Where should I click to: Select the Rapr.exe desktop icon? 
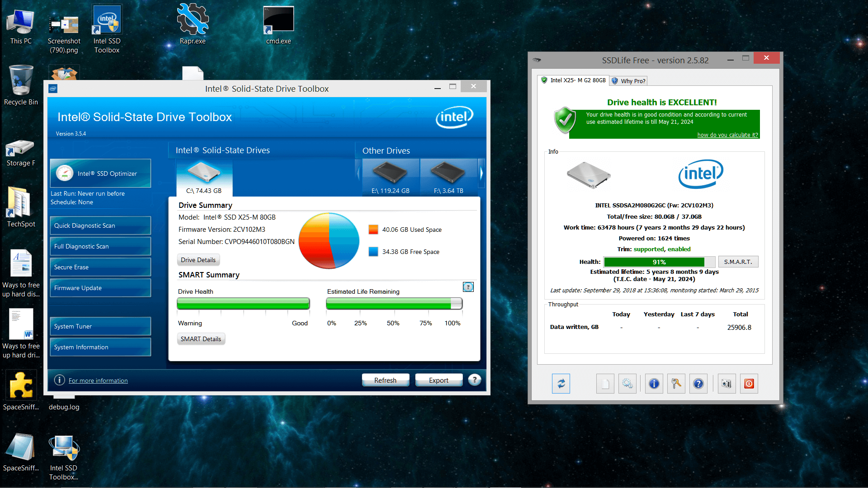(193, 24)
